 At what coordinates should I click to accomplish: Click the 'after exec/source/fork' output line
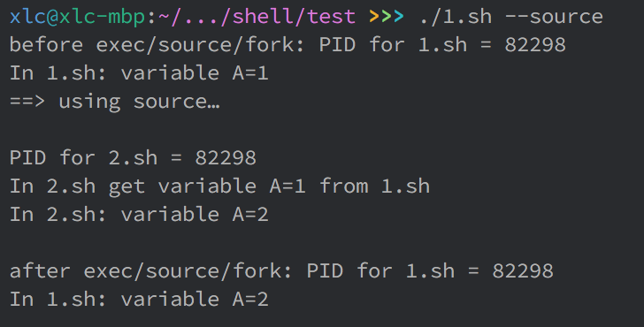[281, 271]
